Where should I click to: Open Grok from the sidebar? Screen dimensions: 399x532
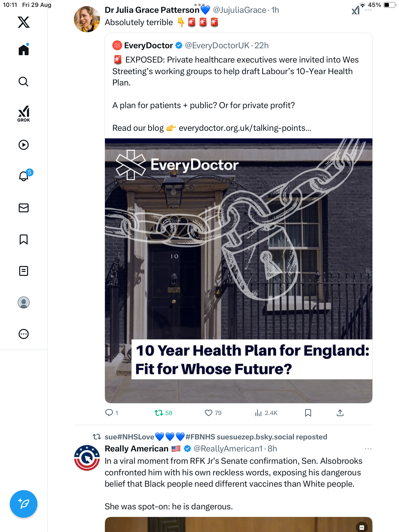click(24, 114)
